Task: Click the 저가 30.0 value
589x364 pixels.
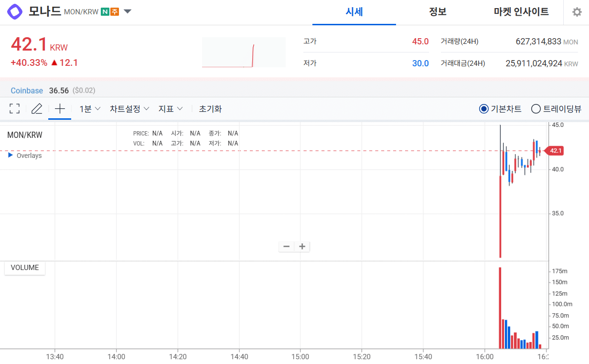Action: (x=420, y=63)
